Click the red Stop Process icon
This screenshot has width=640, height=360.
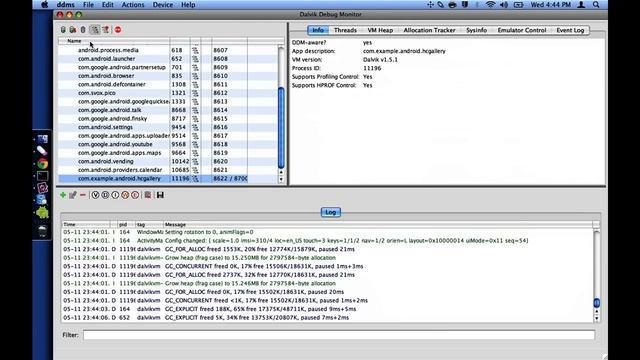pyautogui.click(x=118, y=30)
